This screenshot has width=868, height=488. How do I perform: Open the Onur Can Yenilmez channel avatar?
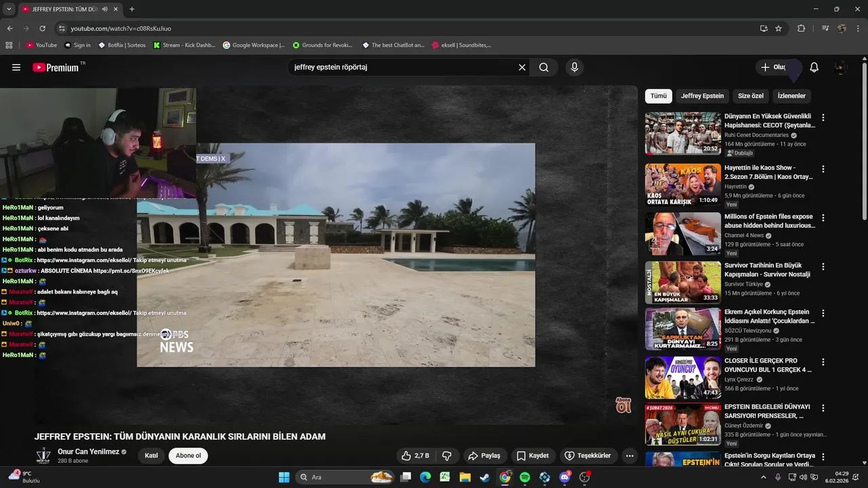[x=43, y=455]
